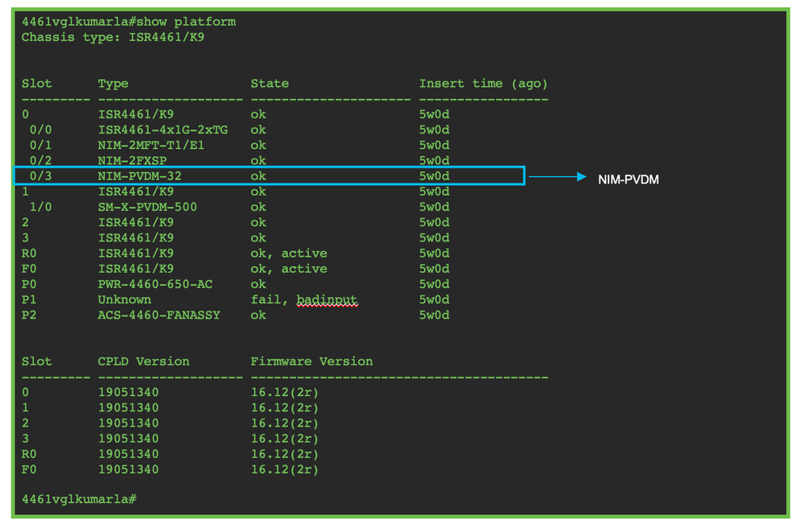
Task: Click the 'ok, active' state for R0
Action: click(289, 254)
